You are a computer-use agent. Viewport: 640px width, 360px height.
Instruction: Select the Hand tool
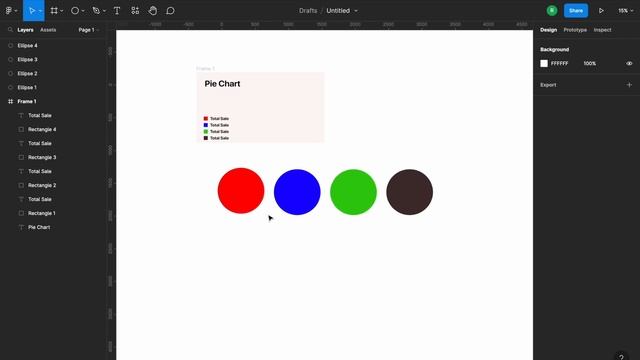153,11
